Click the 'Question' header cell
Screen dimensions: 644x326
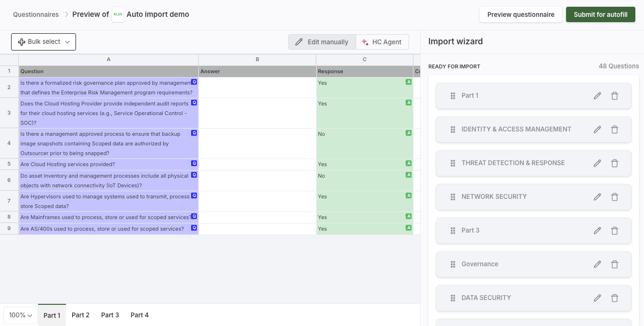pos(109,71)
